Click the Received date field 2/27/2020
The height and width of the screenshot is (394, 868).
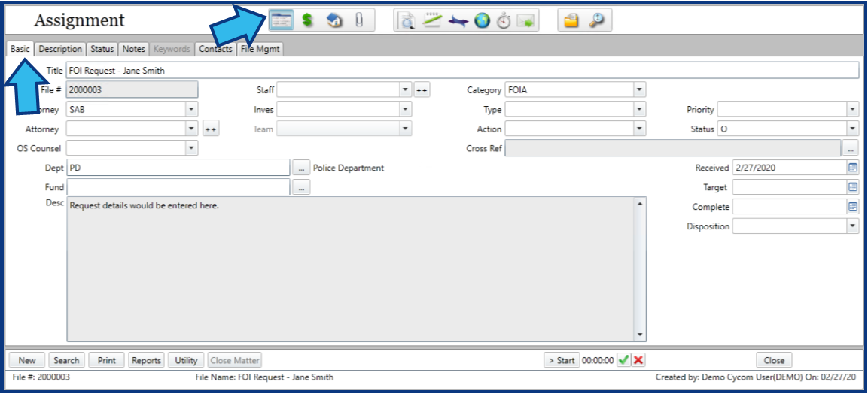tap(790, 168)
